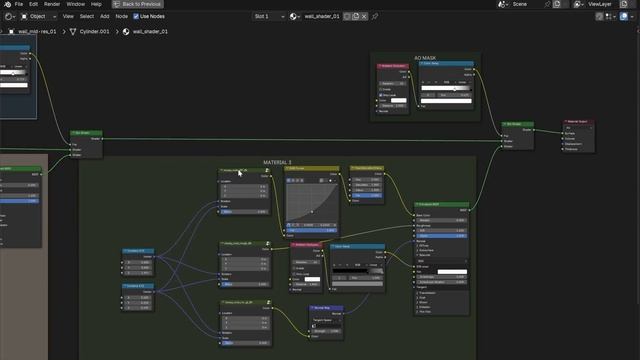Toggle fake user shield for wall_shader_01
The height and width of the screenshot is (360, 640).
pos(347,16)
